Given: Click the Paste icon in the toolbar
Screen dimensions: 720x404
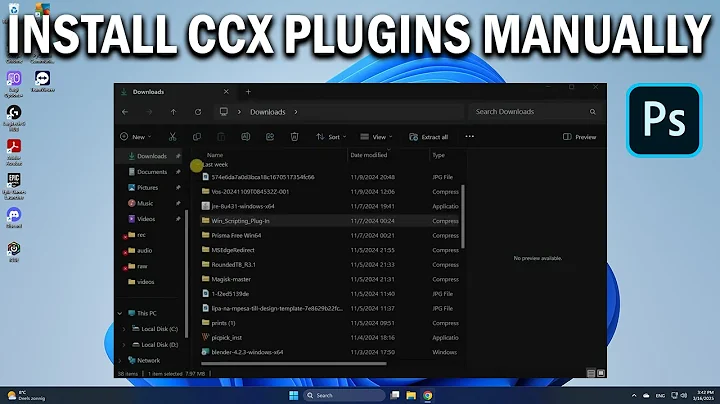Looking at the screenshot, I should click(x=221, y=137).
